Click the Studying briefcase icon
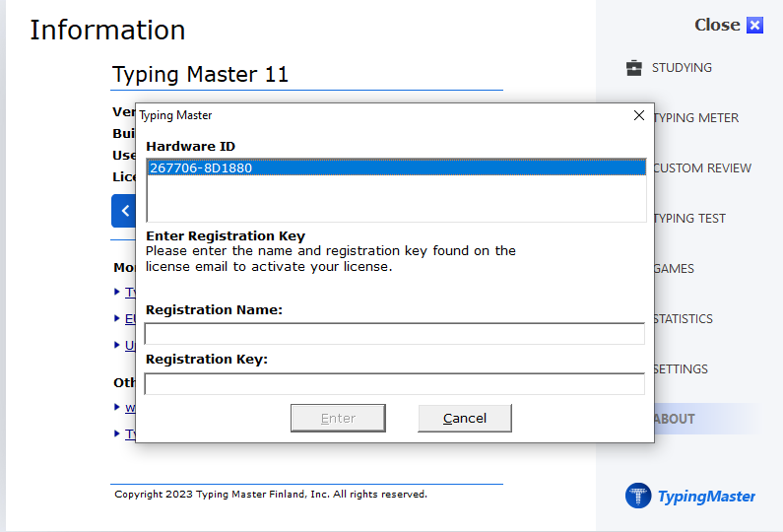 coord(634,68)
